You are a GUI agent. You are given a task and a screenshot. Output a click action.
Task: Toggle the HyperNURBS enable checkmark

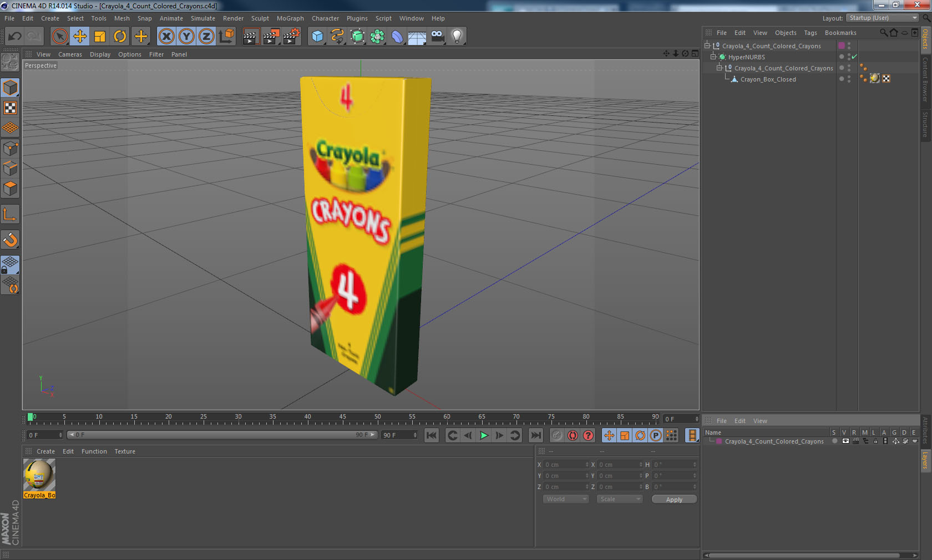coord(854,57)
